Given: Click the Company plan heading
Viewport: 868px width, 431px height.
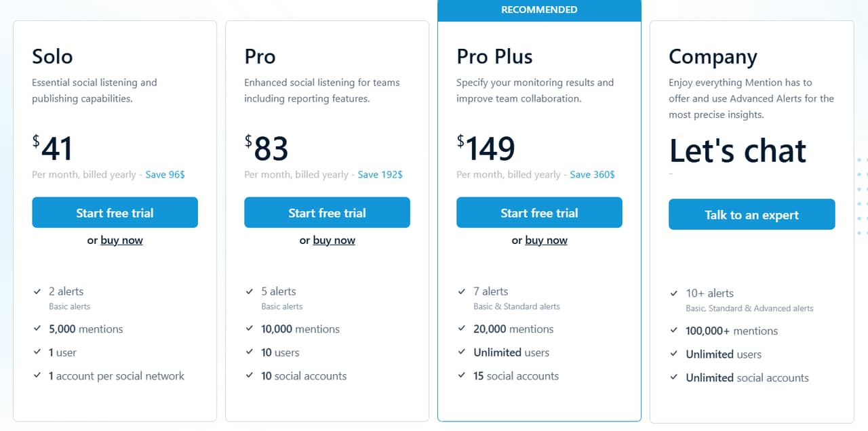Looking at the screenshot, I should [713, 57].
